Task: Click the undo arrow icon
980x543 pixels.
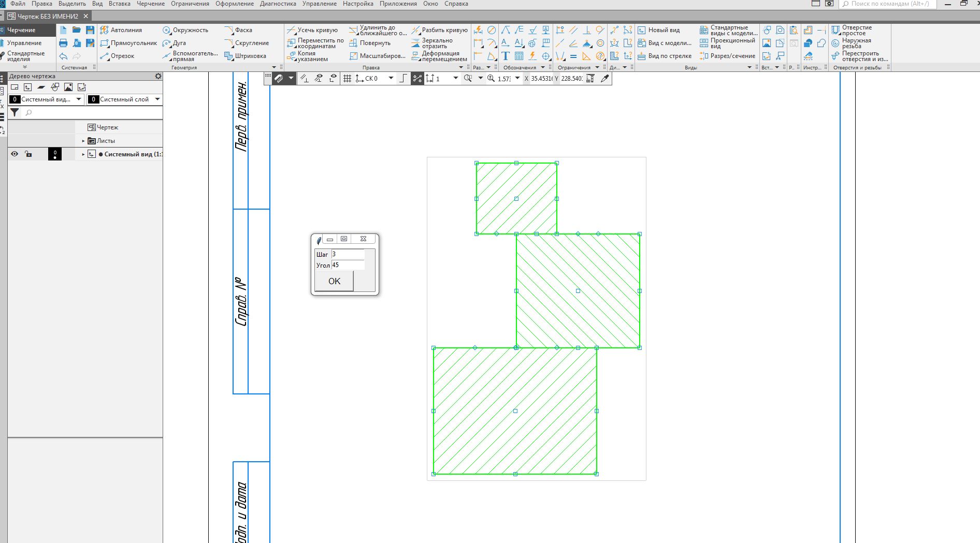Action: [x=63, y=56]
